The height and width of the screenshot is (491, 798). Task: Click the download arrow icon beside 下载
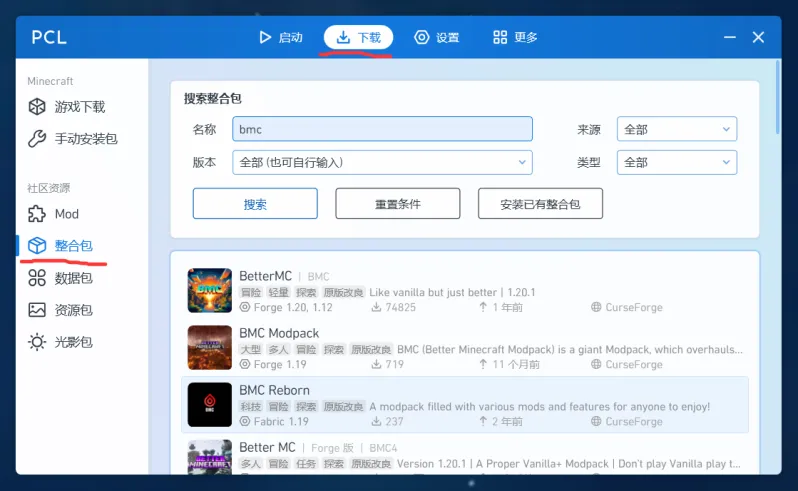point(344,37)
